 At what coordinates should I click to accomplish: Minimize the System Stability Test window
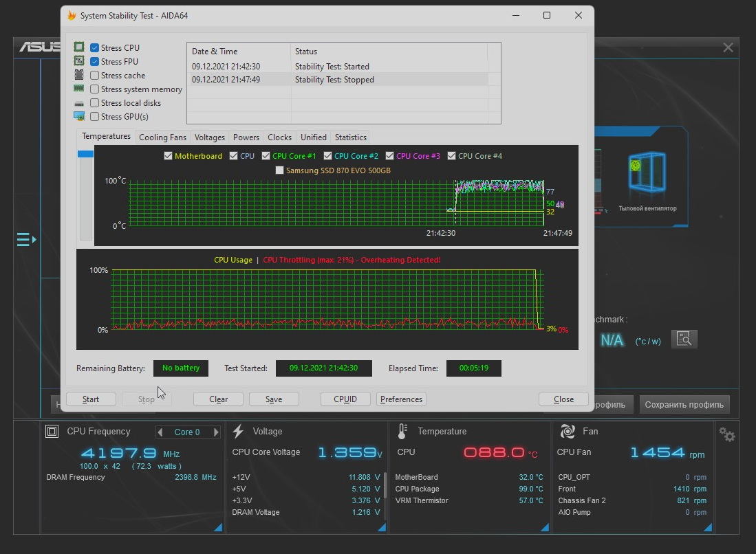pyautogui.click(x=516, y=15)
